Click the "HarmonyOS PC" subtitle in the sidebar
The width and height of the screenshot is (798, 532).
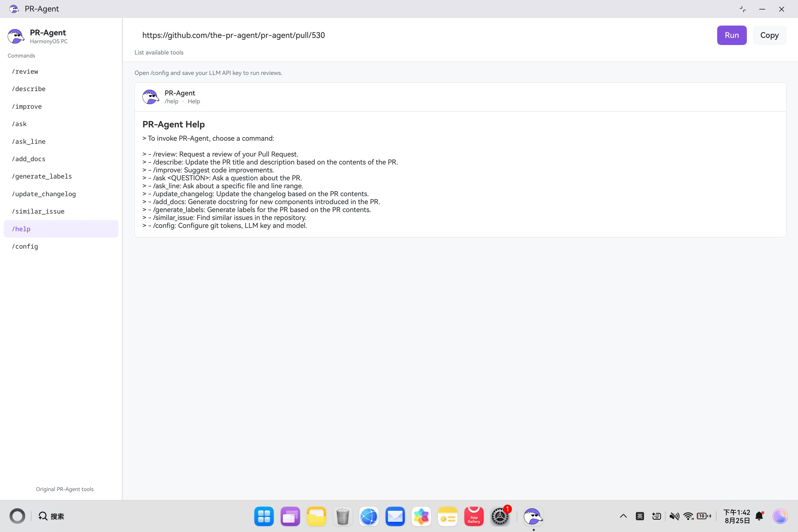[49, 41]
